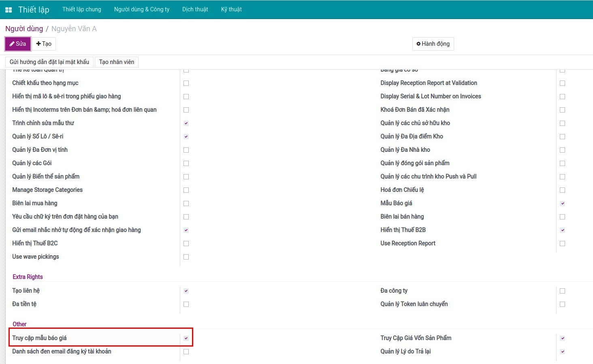This screenshot has width=593, height=364.
Task: Toggle Quản lý Số Lô / Sê-ri checkbox
Action: pos(186,136)
